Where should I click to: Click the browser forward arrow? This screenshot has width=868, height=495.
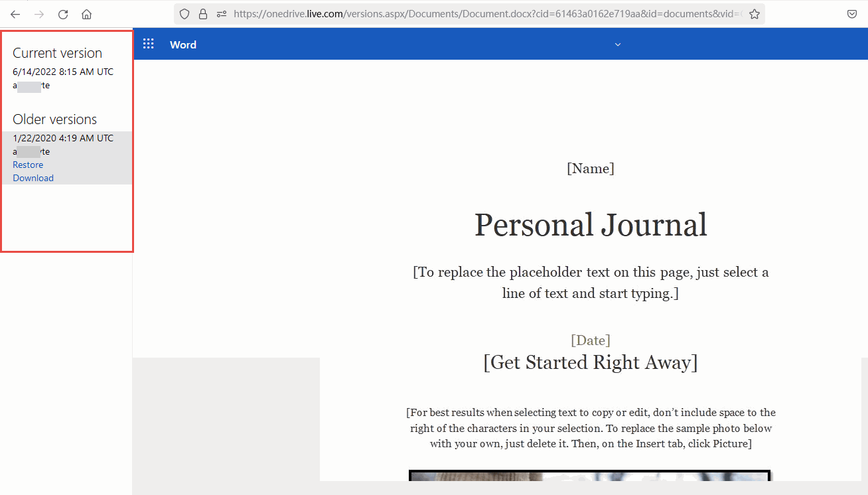(x=38, y=14)
